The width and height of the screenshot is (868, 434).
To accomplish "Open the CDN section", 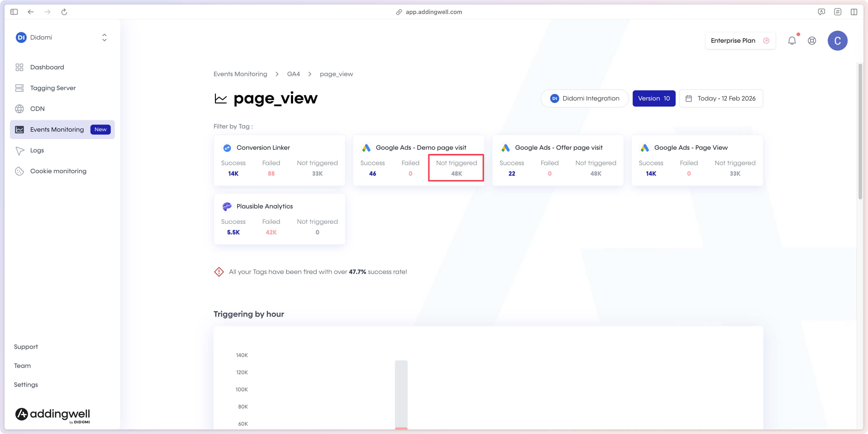I will [37, 108].
